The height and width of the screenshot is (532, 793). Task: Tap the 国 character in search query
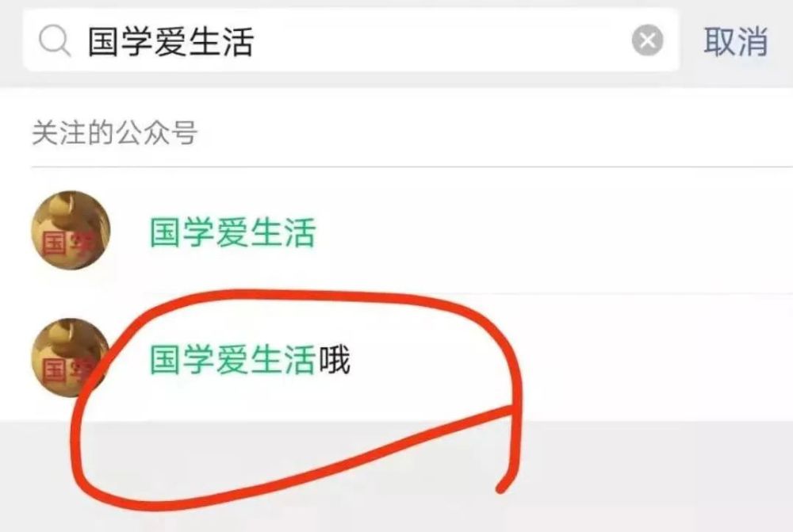pos(104,41)
